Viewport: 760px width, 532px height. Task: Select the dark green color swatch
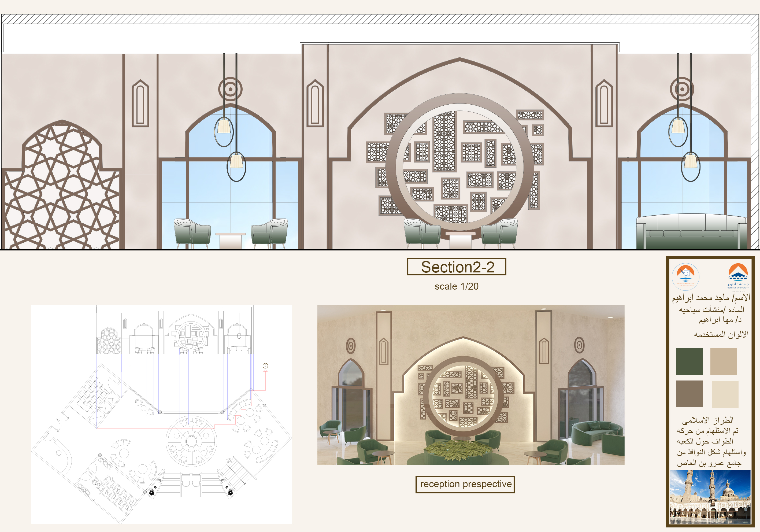coord(689,361)
